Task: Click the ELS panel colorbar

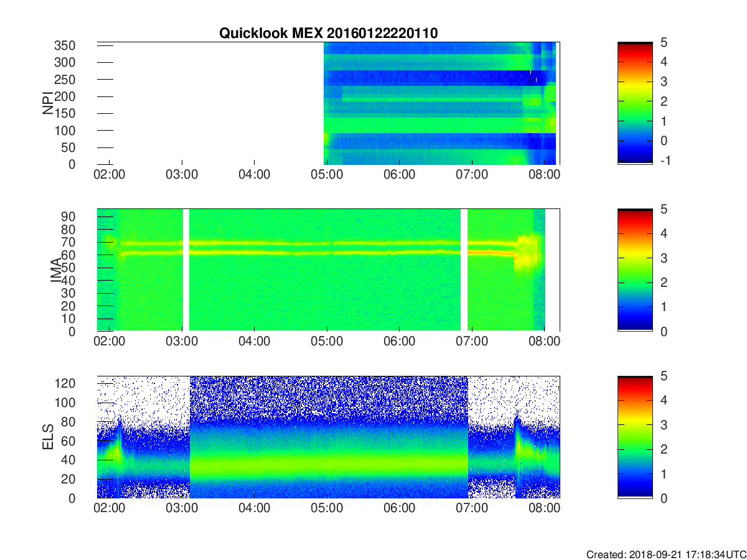Action: (635, 437)
